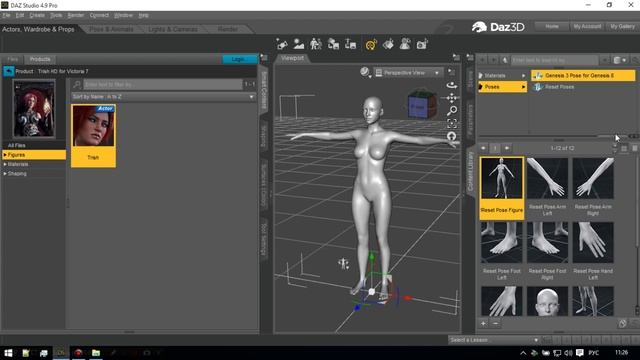
Task: Click the new figure/wand icon in top toolbar
Action: pos(282,44)
